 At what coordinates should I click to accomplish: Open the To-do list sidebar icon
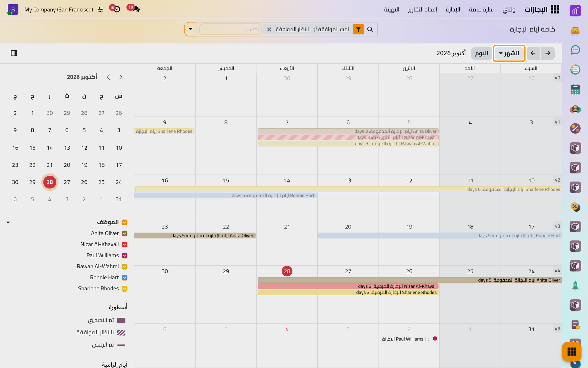(575, 70)
